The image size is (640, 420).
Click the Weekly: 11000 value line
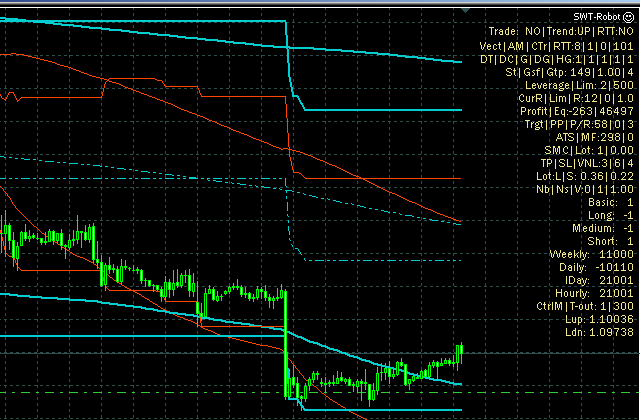pyautogui.click(x=591, y=254)
